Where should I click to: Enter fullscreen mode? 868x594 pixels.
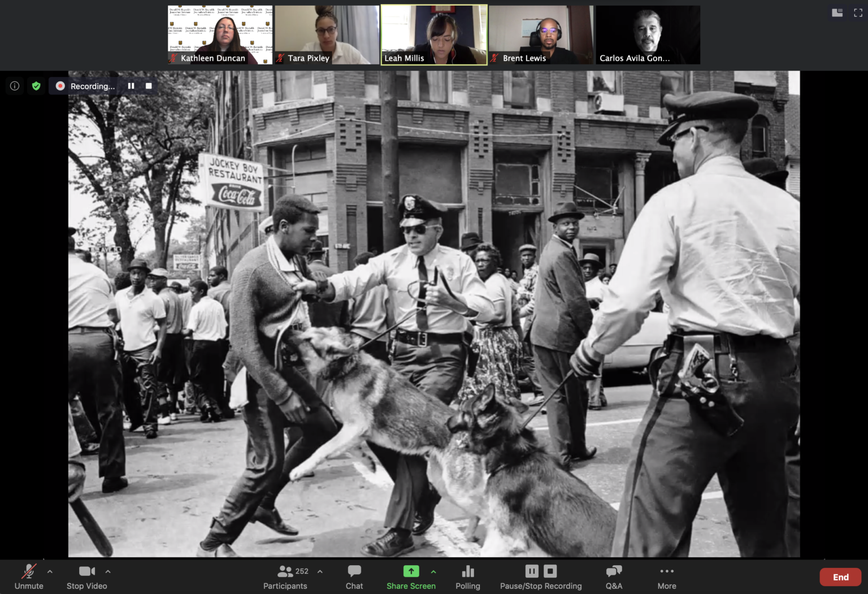pyautogui.click(x=858, y=12)
